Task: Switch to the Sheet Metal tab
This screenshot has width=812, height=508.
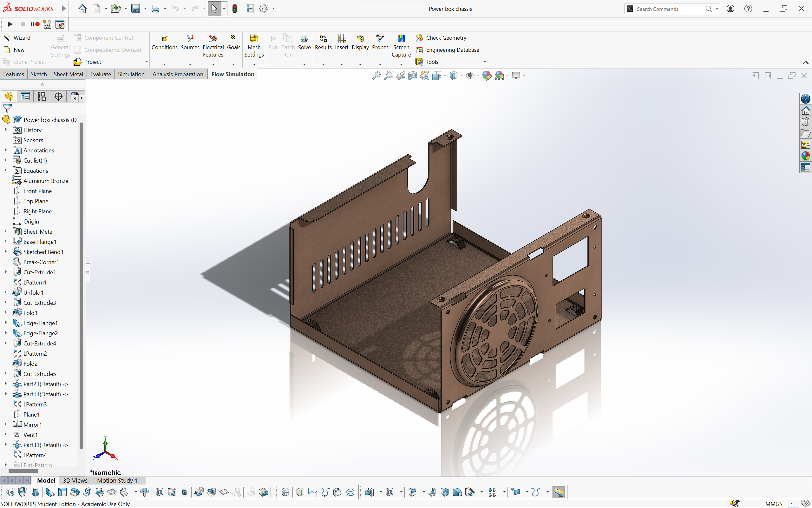Action: click(x=68, y=74)
